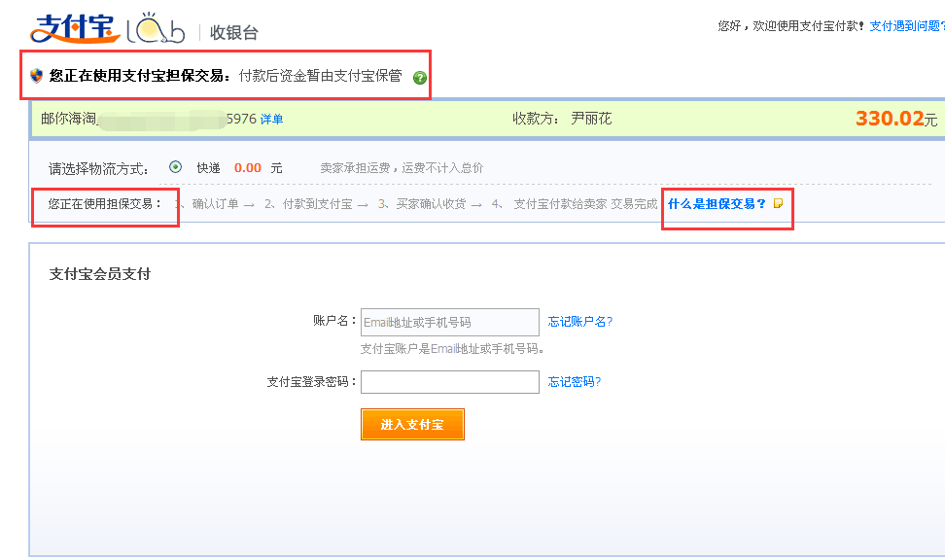Click step text 确认订单
This screenshot has height=560, width=945.
coord(215,204)
